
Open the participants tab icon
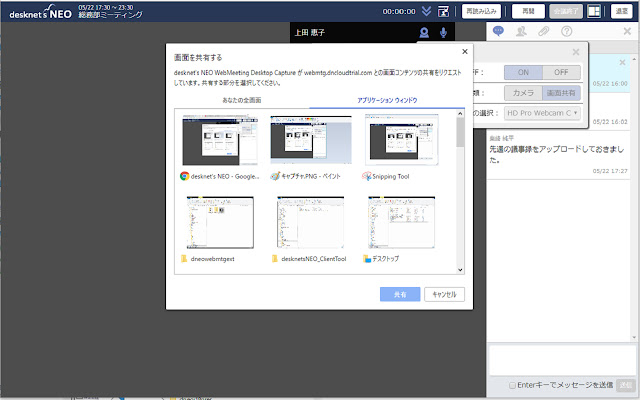coord(521,31)
